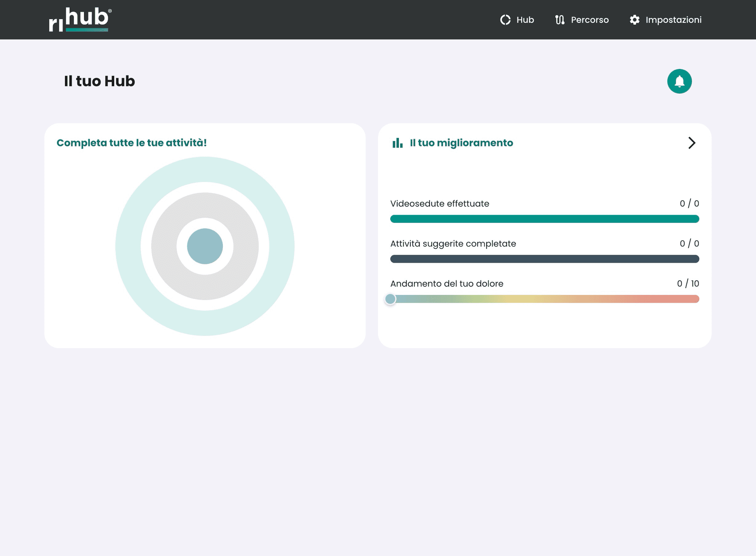The image size is (756, 556).
Task: Go to the Percorso menu item
Action: point(589,20)
